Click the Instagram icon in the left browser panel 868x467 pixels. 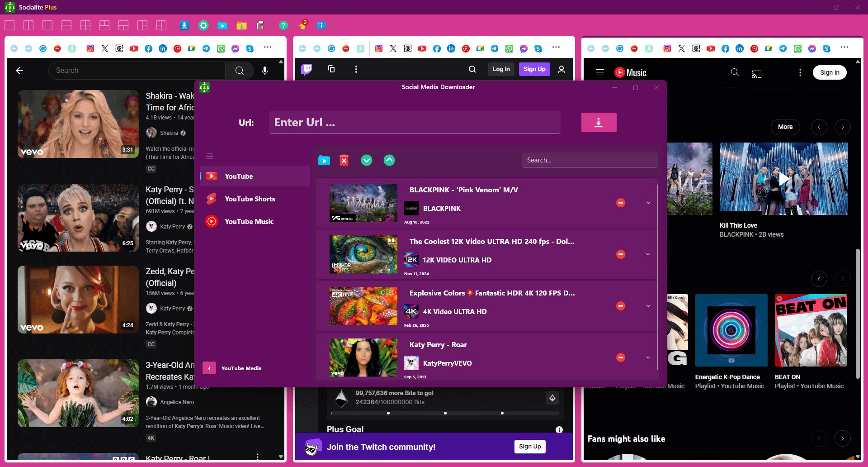pos(90,48)
